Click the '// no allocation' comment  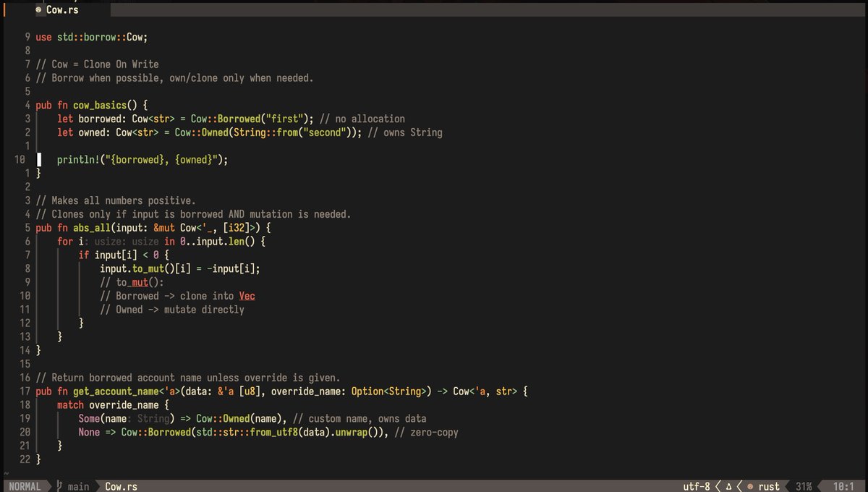[362, 119]
